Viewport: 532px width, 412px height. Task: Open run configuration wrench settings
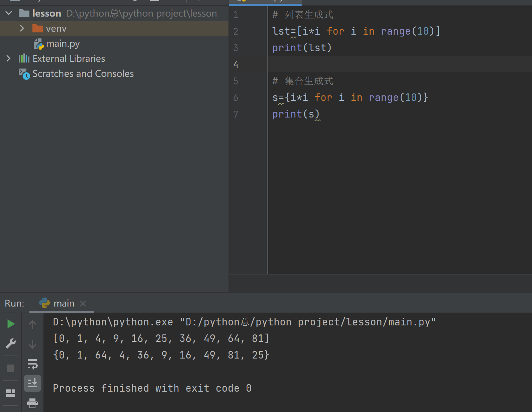pyautogui.click(x=11, y=343)
